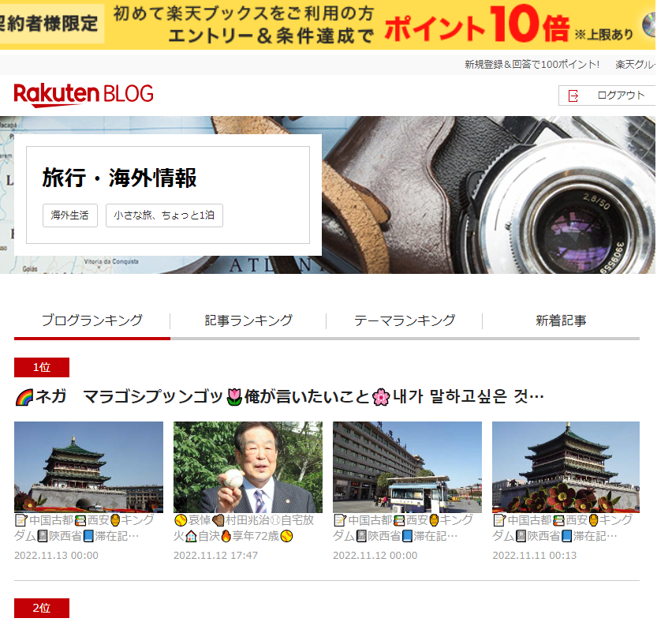Open the first-ranked blog title link
This screenshot has width=672, height=622.
279,397
